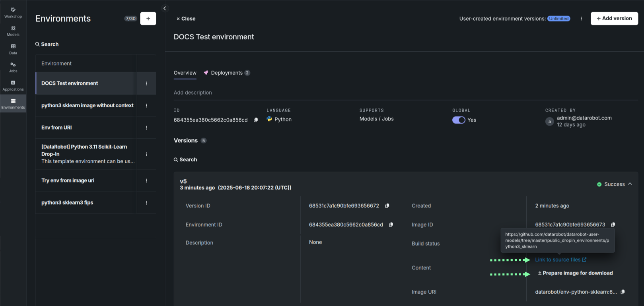Go to Models in left navigation
Image resolution: width=644 pixels, height=306 pixels.
[13, 31]
